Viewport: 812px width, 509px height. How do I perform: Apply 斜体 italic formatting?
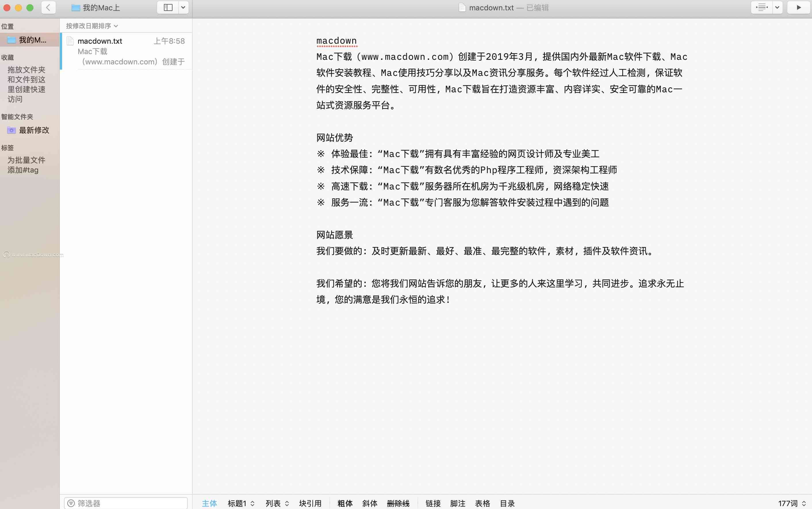coord(370,503)
